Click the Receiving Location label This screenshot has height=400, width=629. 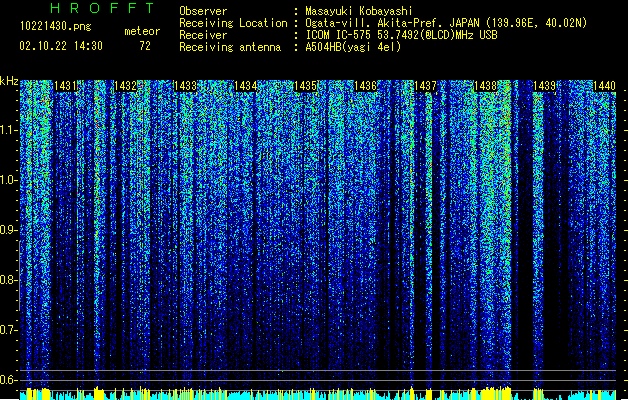point(233,23)
